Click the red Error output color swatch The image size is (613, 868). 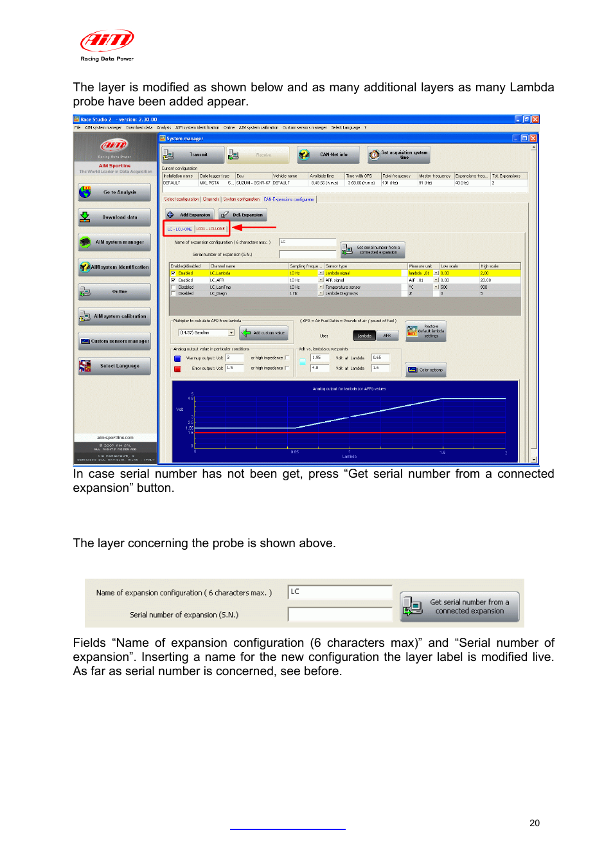point(177,368)
